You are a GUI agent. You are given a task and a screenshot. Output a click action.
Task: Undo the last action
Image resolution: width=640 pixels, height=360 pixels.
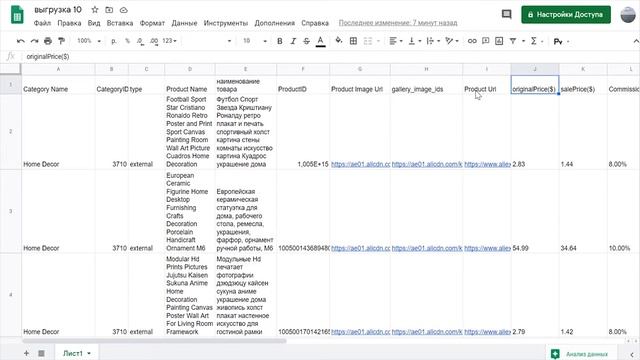click(20, 41)
